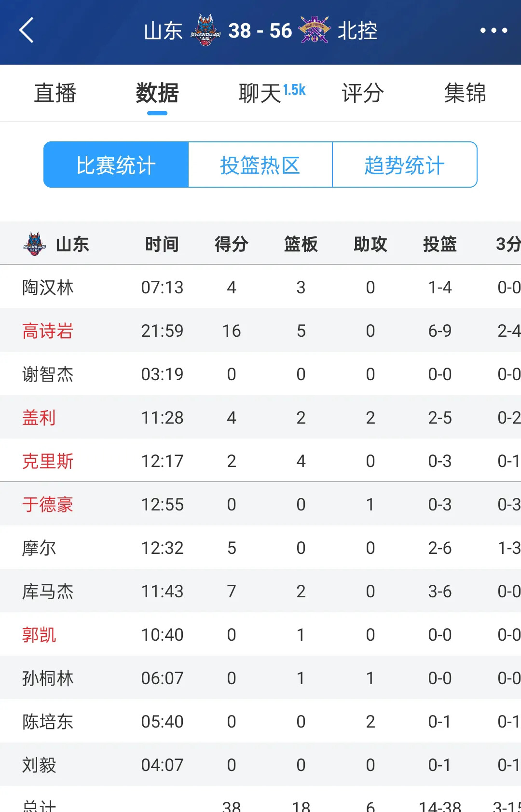
Task: Open the 评分 ratings tab
Action: pos(362,93)
